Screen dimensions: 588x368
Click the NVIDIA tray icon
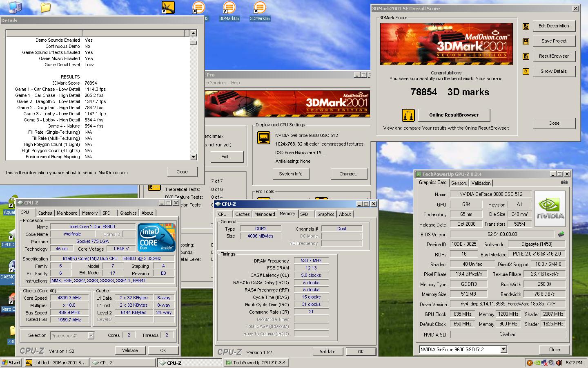[537, 363]
